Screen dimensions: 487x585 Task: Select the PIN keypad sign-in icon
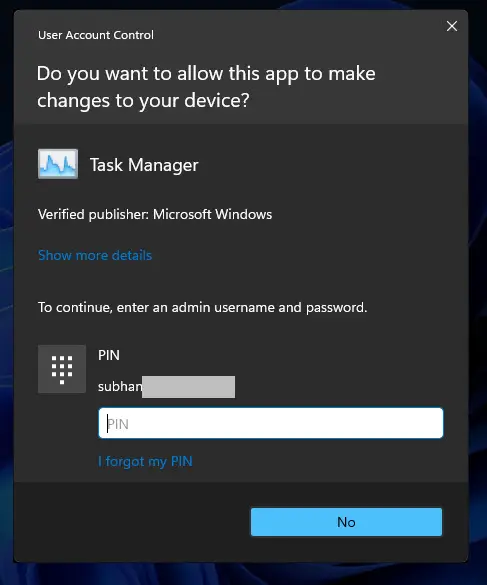62,369
